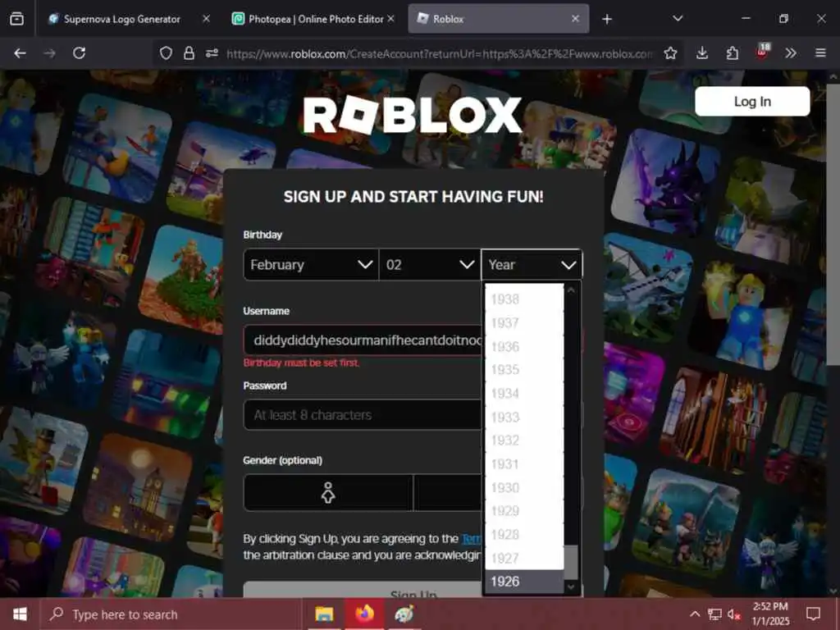Choose 1928 from year list
Viewport: 840px width, 630px height.
click(524, 535)
